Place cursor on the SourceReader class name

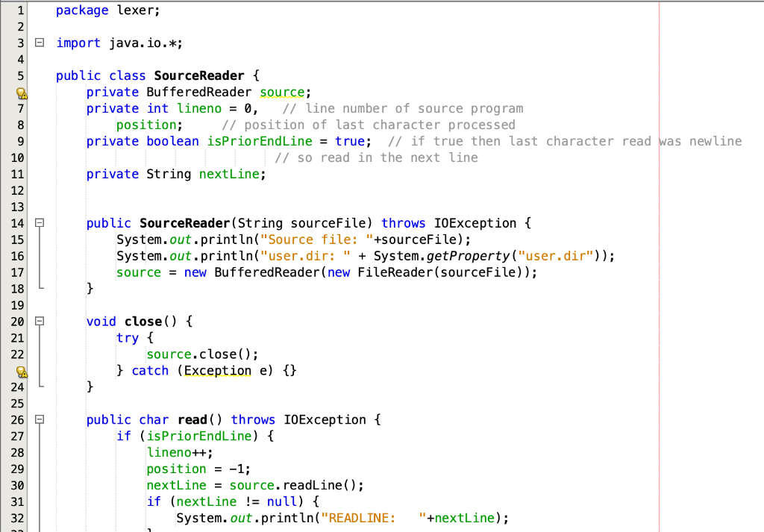(198, 75)
